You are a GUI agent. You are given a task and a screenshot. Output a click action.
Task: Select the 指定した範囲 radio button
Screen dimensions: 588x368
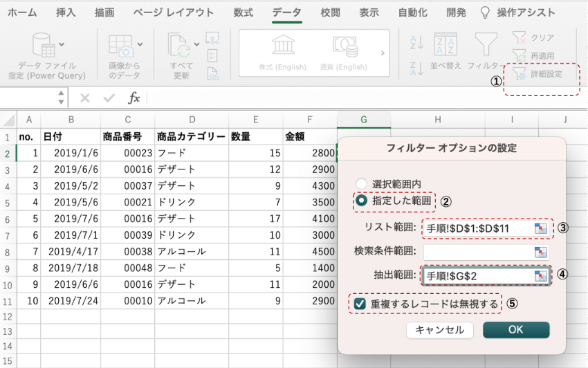(361, 201)
